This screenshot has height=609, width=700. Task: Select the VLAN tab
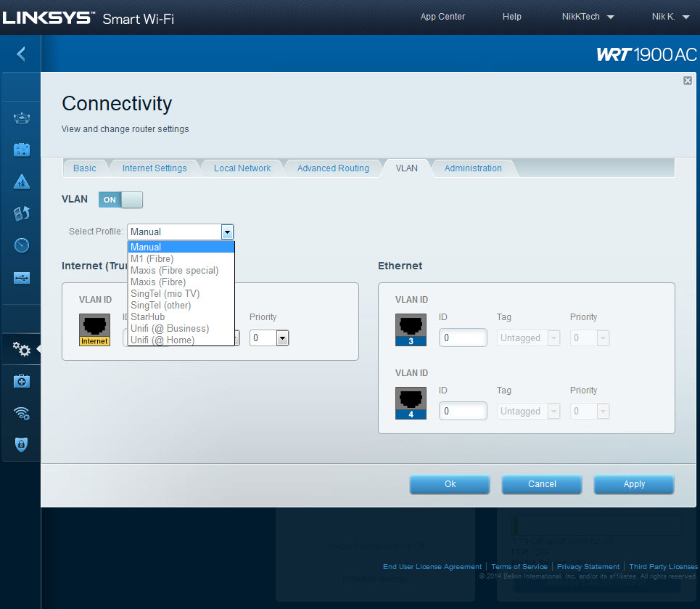[407, 168]
